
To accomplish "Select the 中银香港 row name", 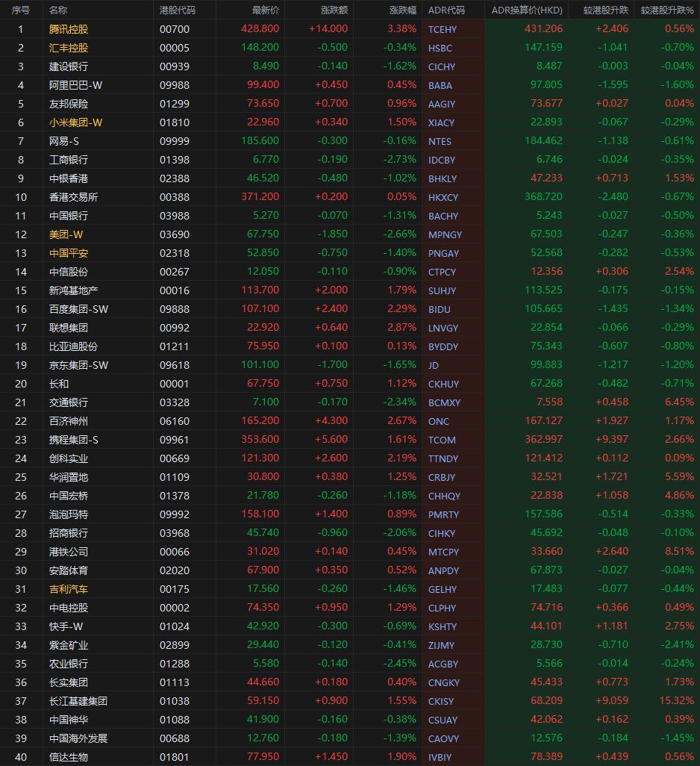I will coord(69,178).
